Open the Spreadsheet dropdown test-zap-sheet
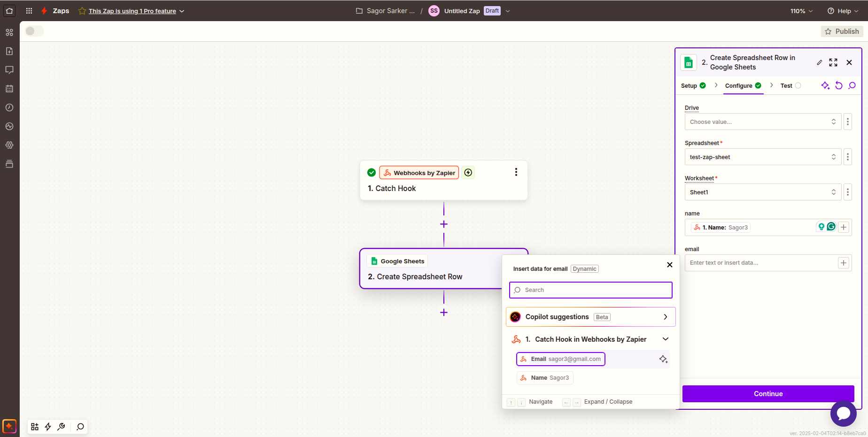This screenshot has width=868, height=437. (763, 157)
